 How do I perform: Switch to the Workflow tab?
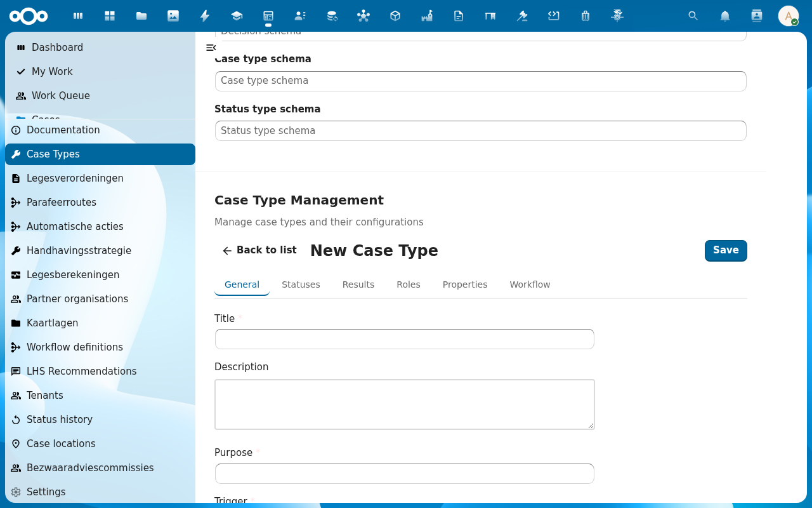click(x=530, y=284)
